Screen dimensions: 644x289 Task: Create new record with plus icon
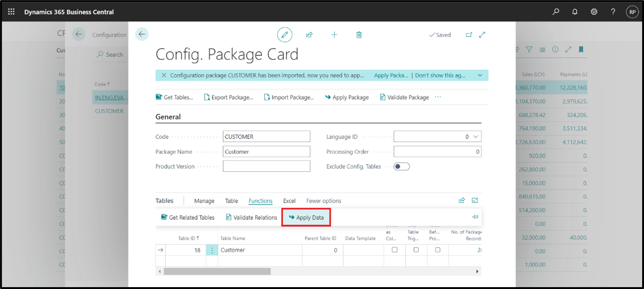point(334,34)
